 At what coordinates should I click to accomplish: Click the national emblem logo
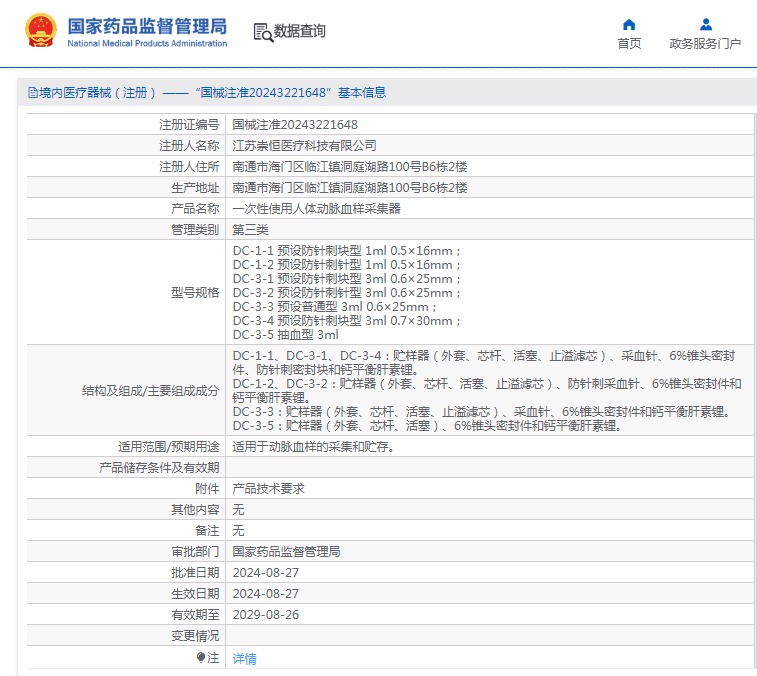coord(41,30)
